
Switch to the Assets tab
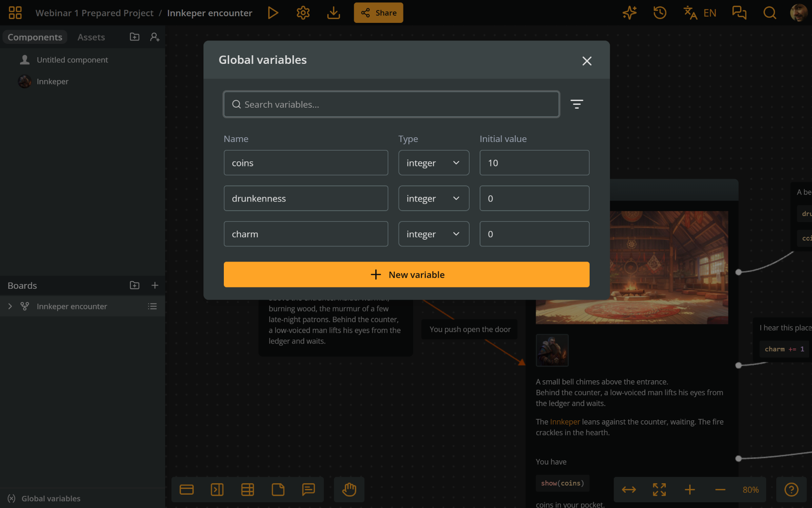coord(91,37)
